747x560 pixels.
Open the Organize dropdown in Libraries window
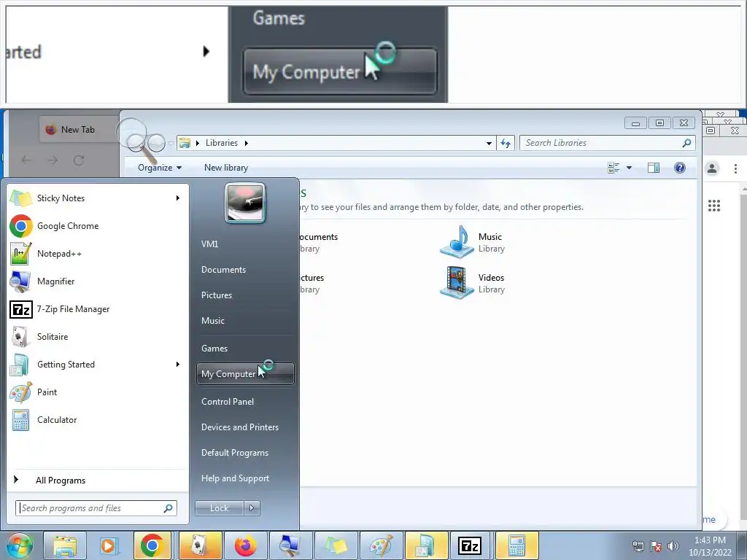point(160,168)
